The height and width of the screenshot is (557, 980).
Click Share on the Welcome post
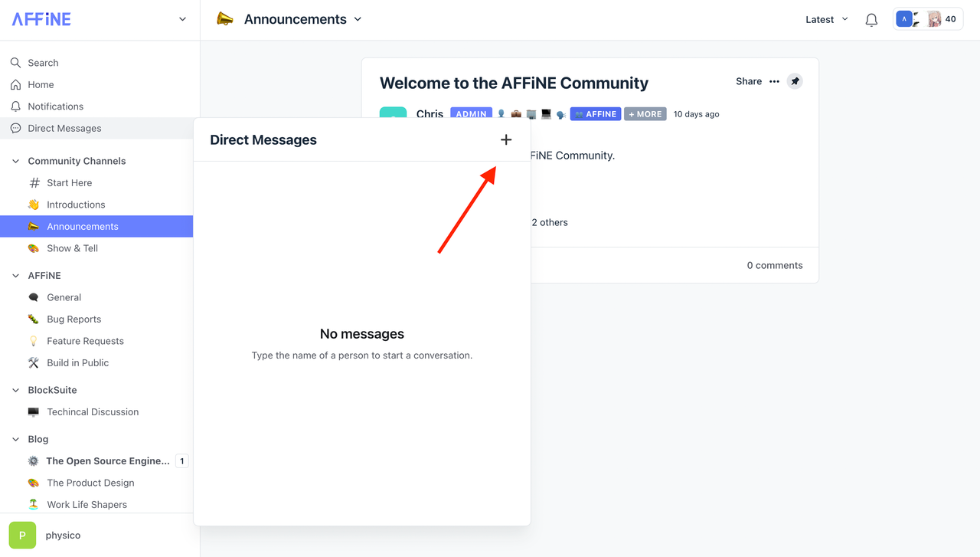749,81
